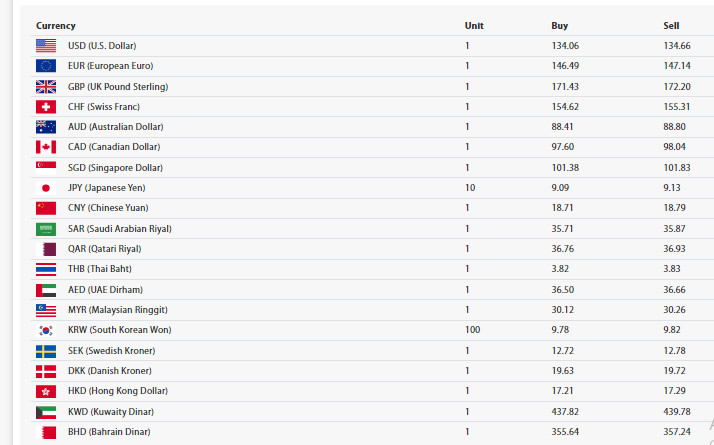Click the Swedish flag icon
The height and width of the screenshot is (445, 714).
[x=46, y=351]
